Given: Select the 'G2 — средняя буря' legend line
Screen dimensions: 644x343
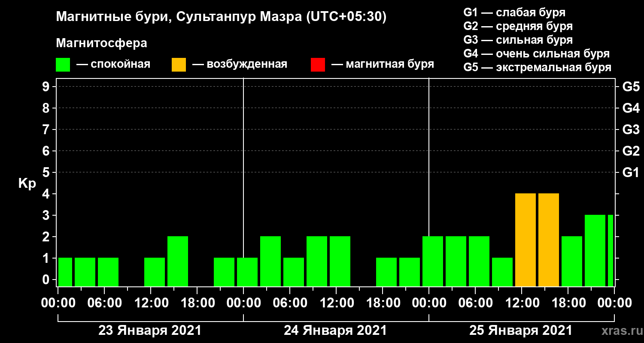Looking at the screenshot, I should click(x=518, y=26).
